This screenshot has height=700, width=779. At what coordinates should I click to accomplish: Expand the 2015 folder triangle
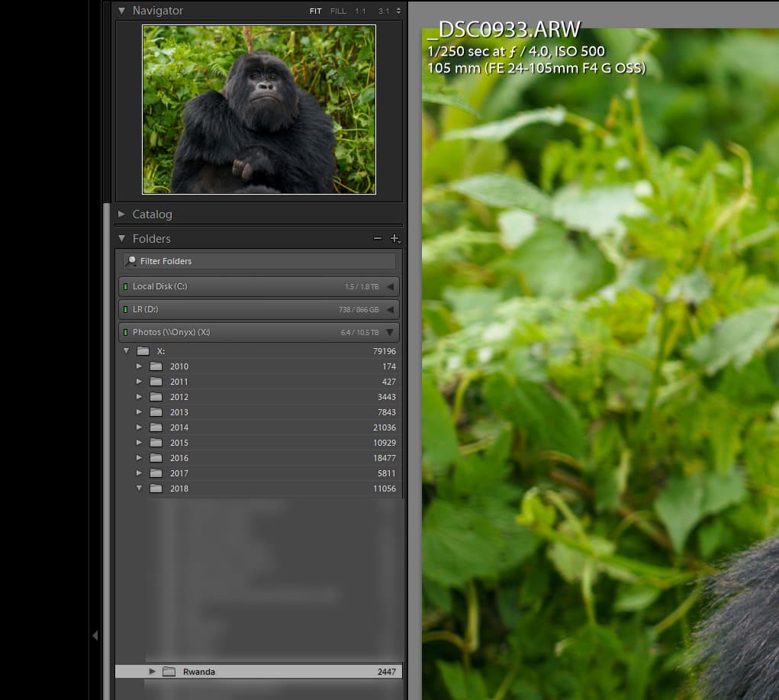click(x=139, y=443)
